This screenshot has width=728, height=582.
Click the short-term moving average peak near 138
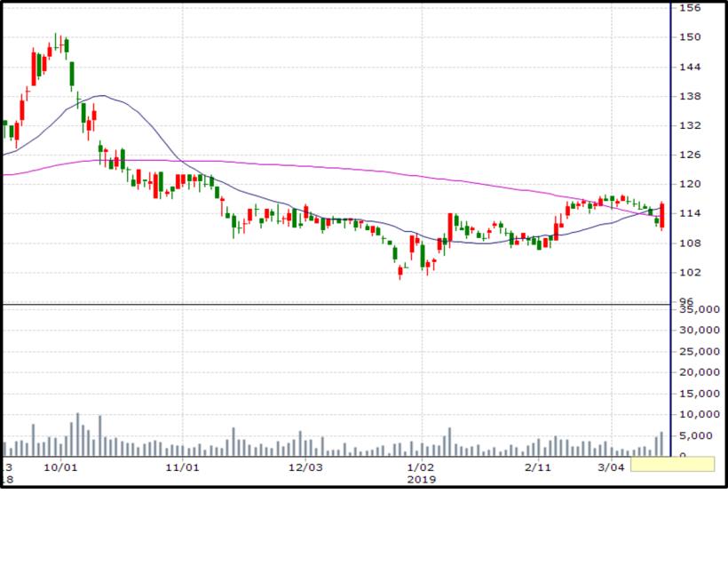pyautogui.click(x=102, y=96)
